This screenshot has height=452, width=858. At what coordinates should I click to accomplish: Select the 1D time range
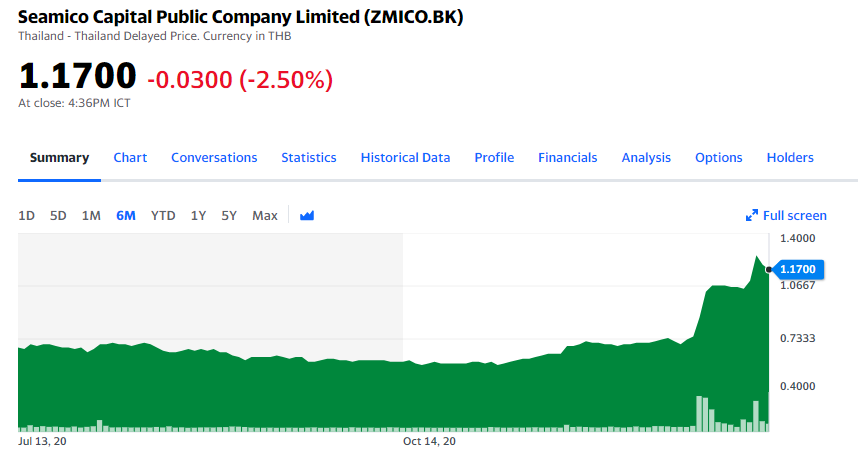point(26,216)
